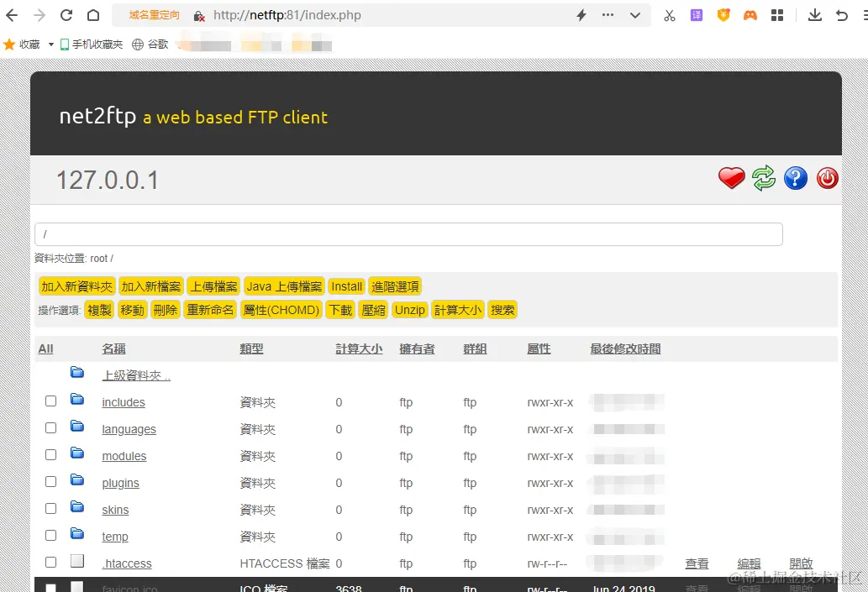Open the 手机收藏夹 bookmark folder
Viewport: 868px width, 592px height.
[x=92, y=45]
